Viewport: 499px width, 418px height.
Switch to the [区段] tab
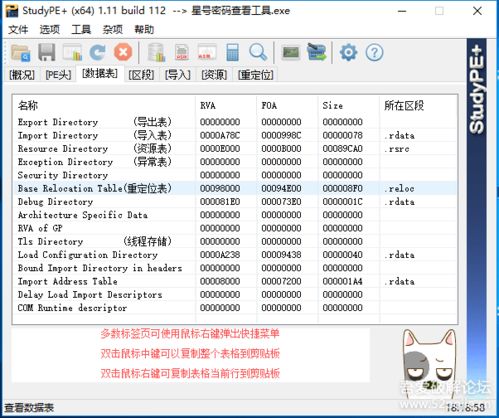[141, 75]
